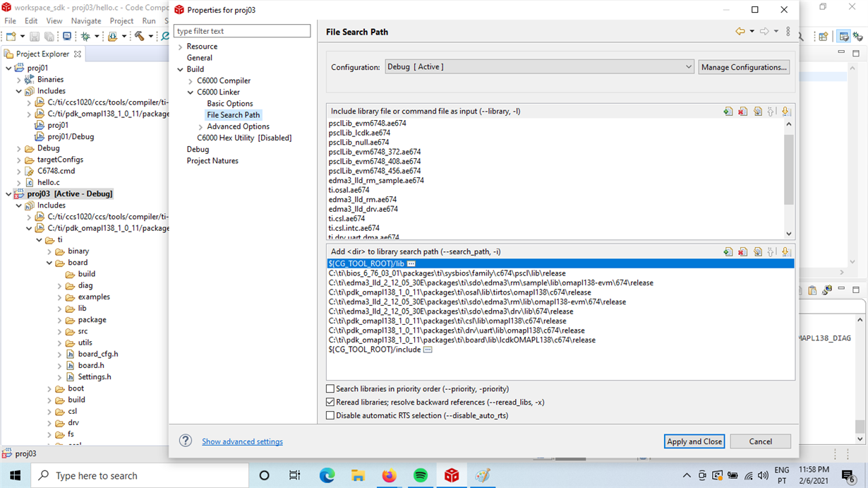The image size is (868, 488).
Task: Select C6000 Hex Utility [Disabled] item
Action: 244,138
